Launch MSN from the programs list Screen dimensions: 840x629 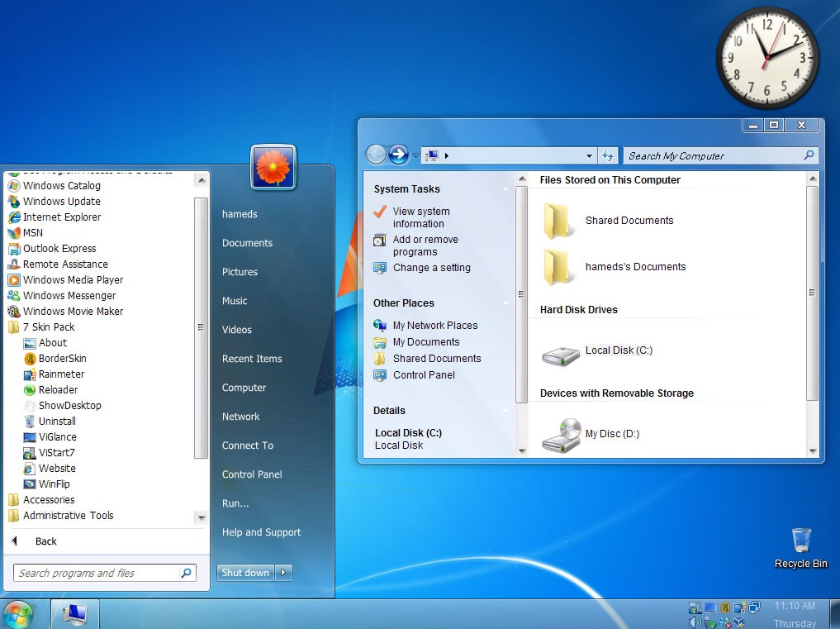tap(25, 233)
